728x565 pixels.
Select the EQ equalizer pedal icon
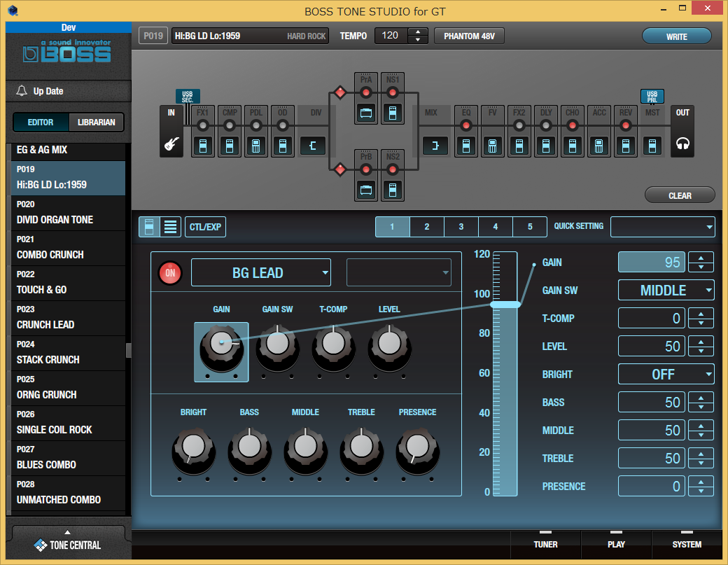466,146
